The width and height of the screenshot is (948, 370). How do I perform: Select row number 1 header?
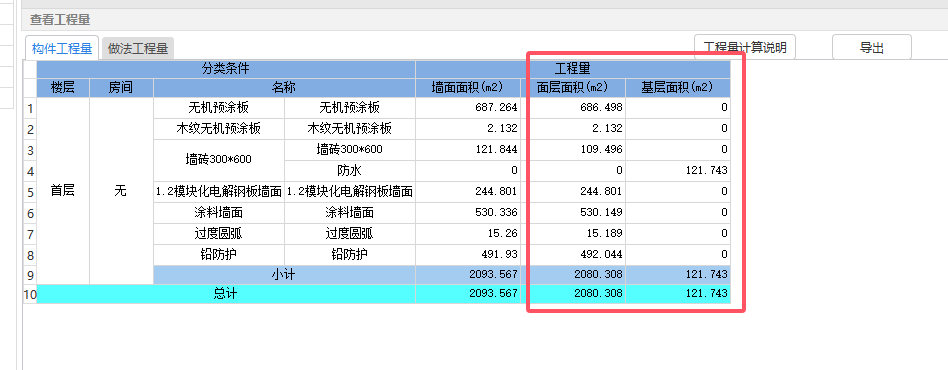(x=30, y=109)
